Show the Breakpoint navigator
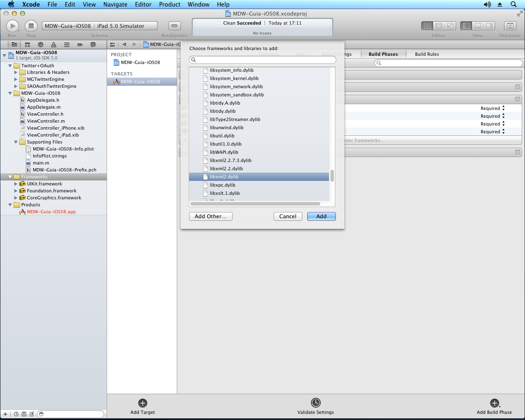The height and width of the screenshot is (420, 525). (x=80, y=45)
